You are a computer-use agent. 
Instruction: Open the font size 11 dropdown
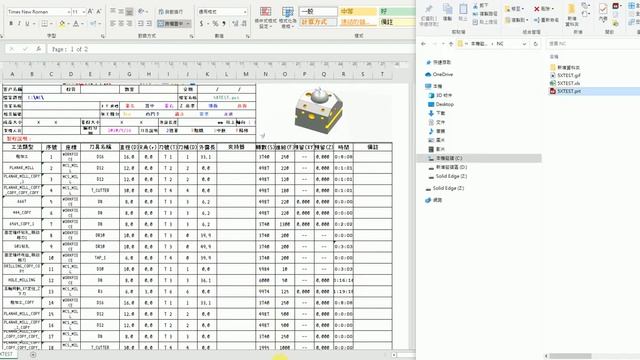pos(83,12)
